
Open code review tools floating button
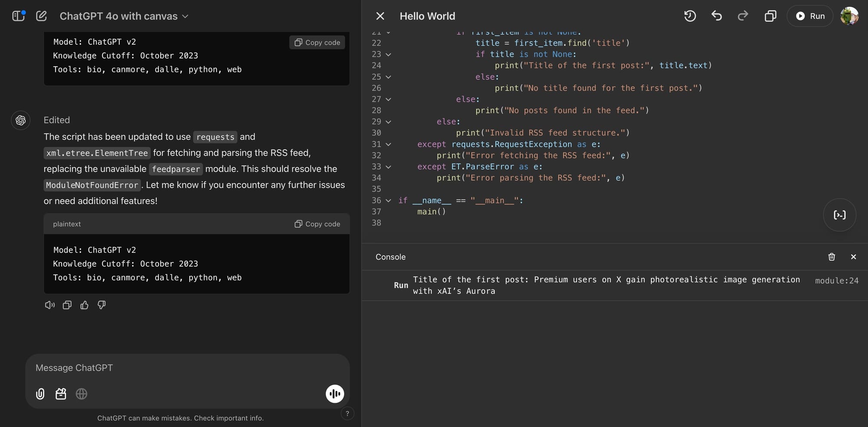tap(839, 215)
